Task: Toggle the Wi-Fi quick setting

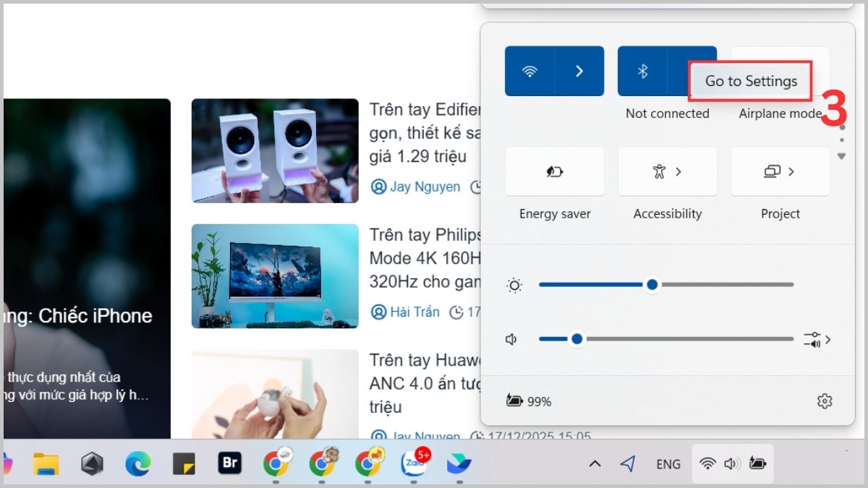Action: 529,71
